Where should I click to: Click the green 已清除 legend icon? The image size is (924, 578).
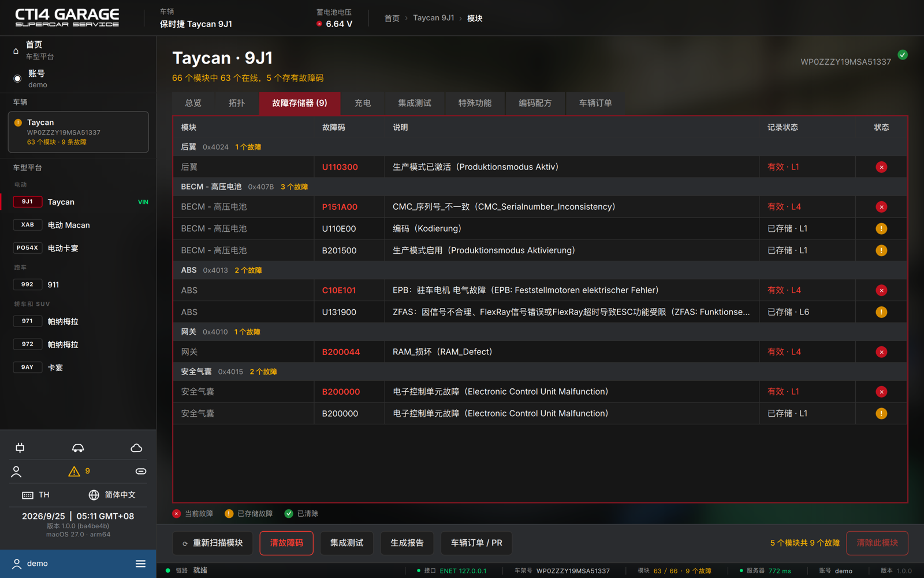(x=289, y=514)
